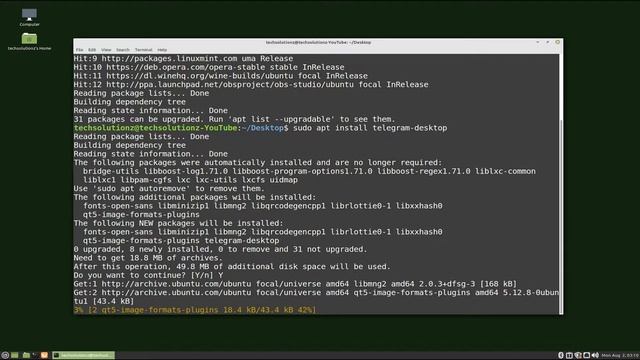The image size is (640, 360).
Task: Minimize the terminal window
Action: pyautogui.click(x=538, y=42)
